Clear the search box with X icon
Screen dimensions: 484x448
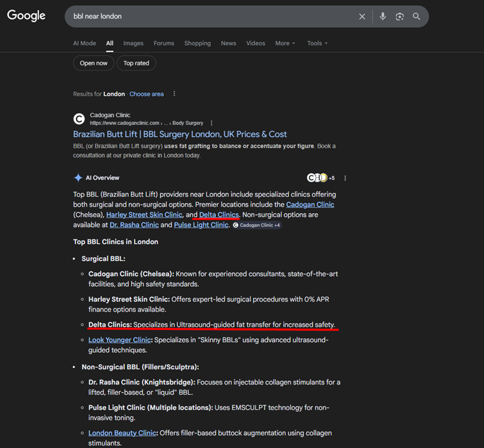(362, 16)
